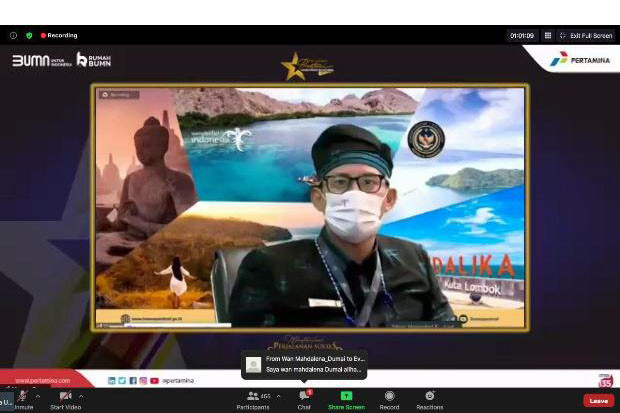Click the Recording indicator
The width and height of the screenshot is (620, 413).
click(59, 35)
